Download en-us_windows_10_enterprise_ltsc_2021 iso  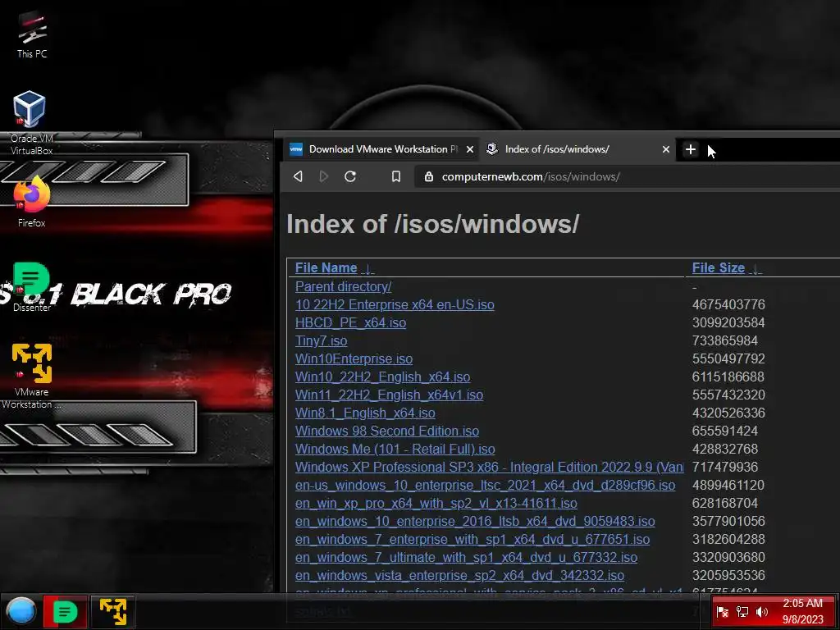click(485, 486)
